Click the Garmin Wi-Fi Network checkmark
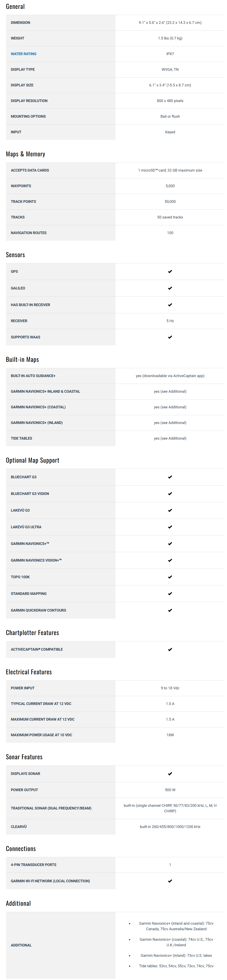The height and width of the screenshot is (980, 227). (170, 881)
